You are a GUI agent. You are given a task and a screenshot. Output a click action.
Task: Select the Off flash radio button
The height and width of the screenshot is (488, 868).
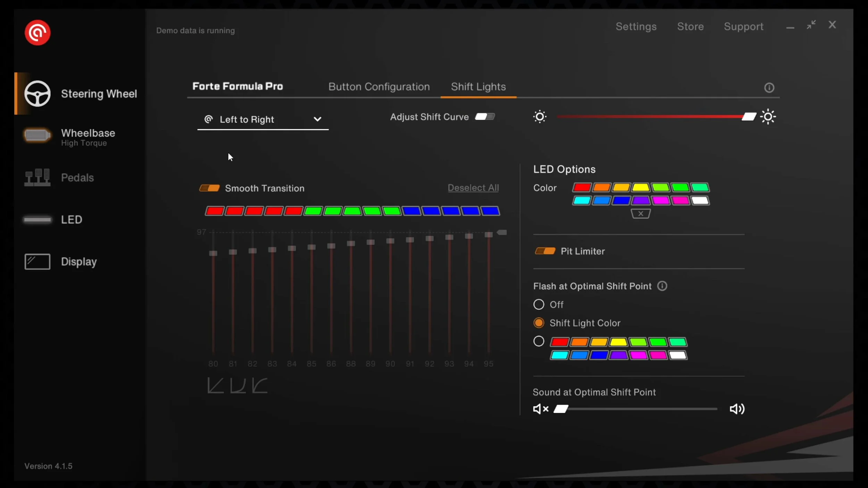(539, 304)
